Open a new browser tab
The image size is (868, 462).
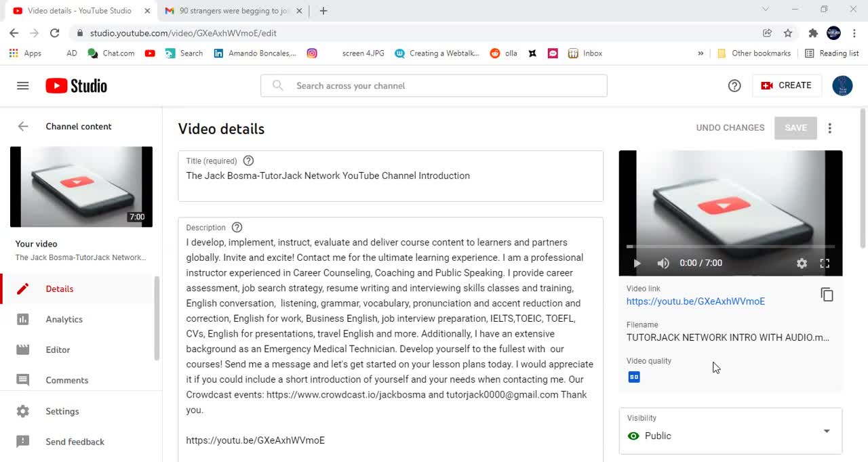pyautogui.click(x=323, y=11)
